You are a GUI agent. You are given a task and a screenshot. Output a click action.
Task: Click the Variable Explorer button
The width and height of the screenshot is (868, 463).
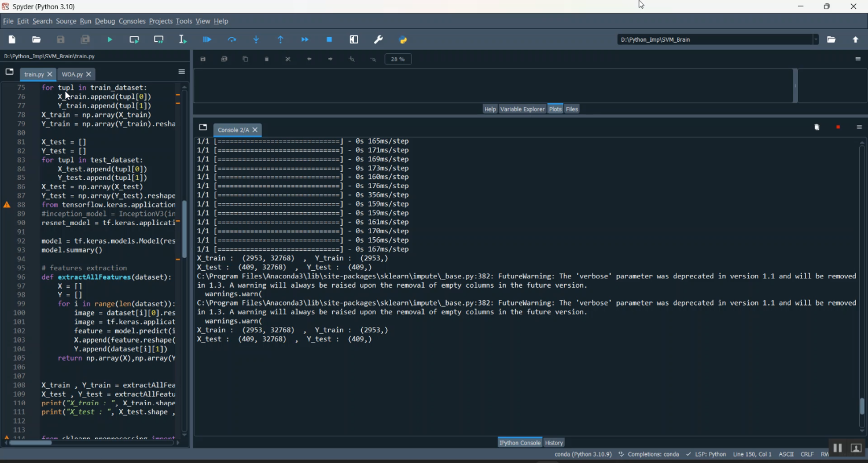coord(522,109)
